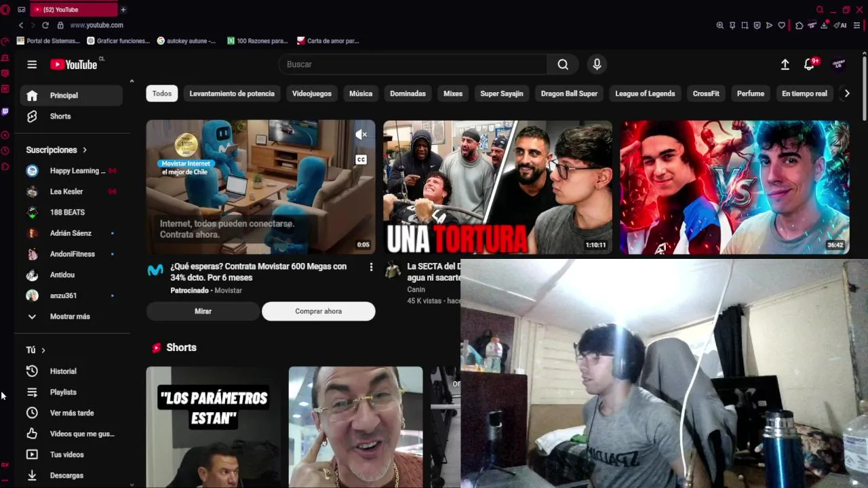
Task: Open Historial in the sidebar
Action: click(71, 371)
